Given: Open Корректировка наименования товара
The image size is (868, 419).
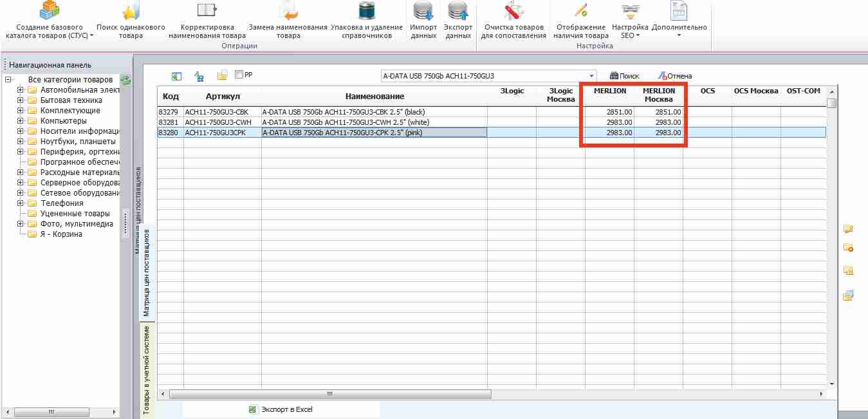Looking at the screenshot, I should 207,20.
